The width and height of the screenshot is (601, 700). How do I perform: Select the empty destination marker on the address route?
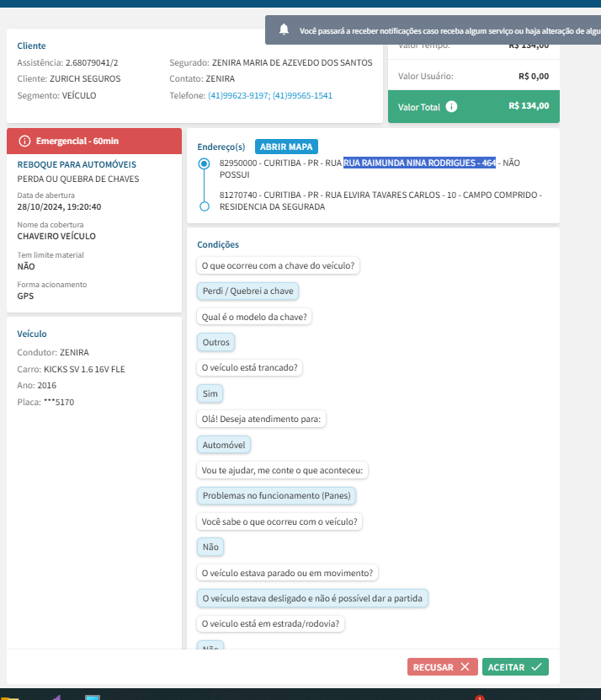point(204,206)
